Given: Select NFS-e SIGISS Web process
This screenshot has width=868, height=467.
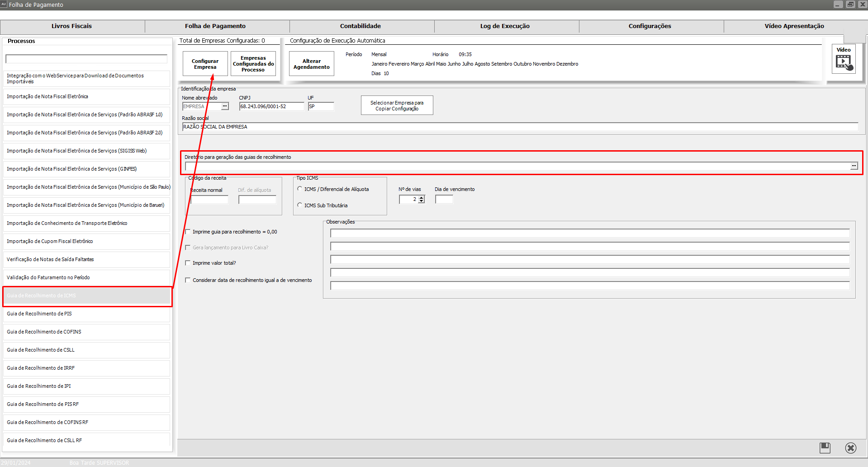Looking at the screenshot, I should point(86,151).
